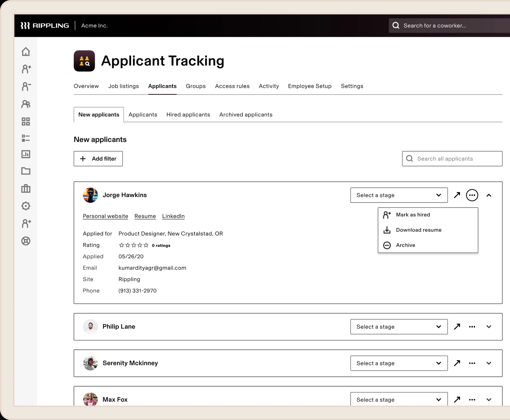The width and height of the screenshot is (510, 420).
Task: Switch to the Overview tab
Action: 86,86
